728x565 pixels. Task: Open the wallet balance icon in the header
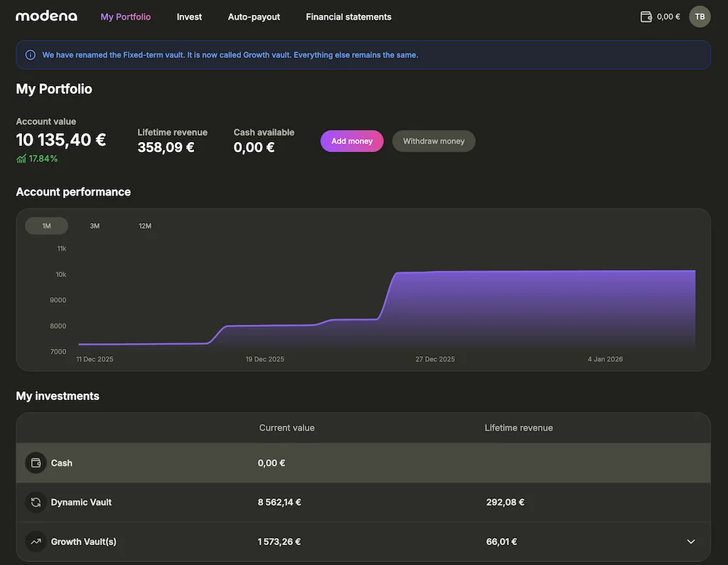[646, 15]
